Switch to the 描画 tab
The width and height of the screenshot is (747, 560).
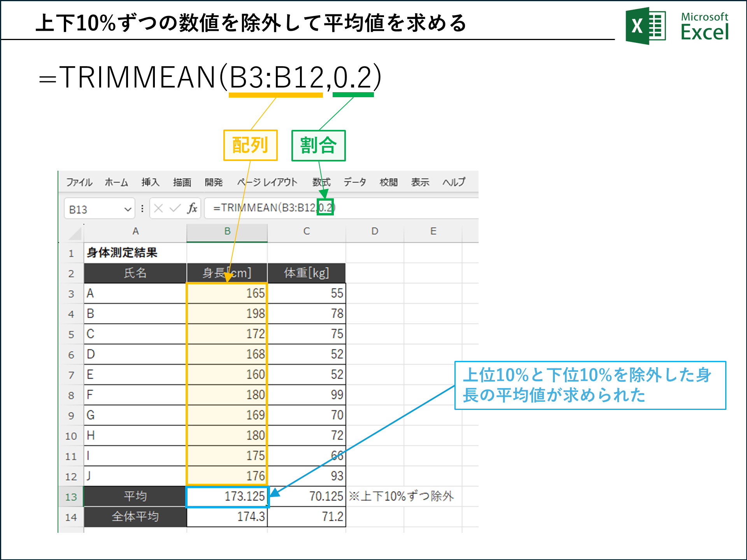182,182
